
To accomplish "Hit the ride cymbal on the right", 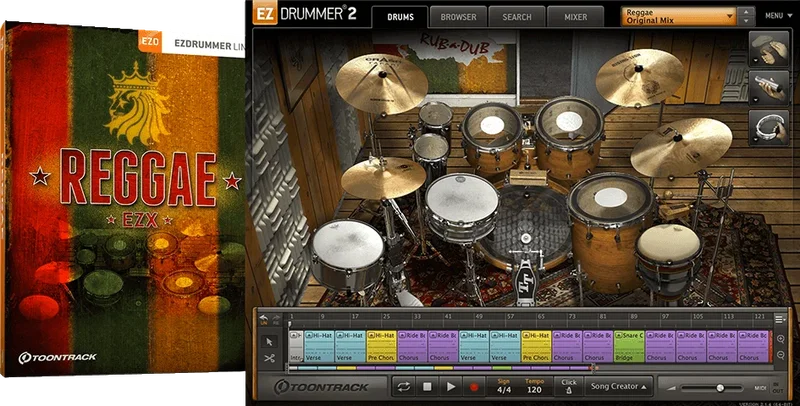I will (x=681, y=147).
